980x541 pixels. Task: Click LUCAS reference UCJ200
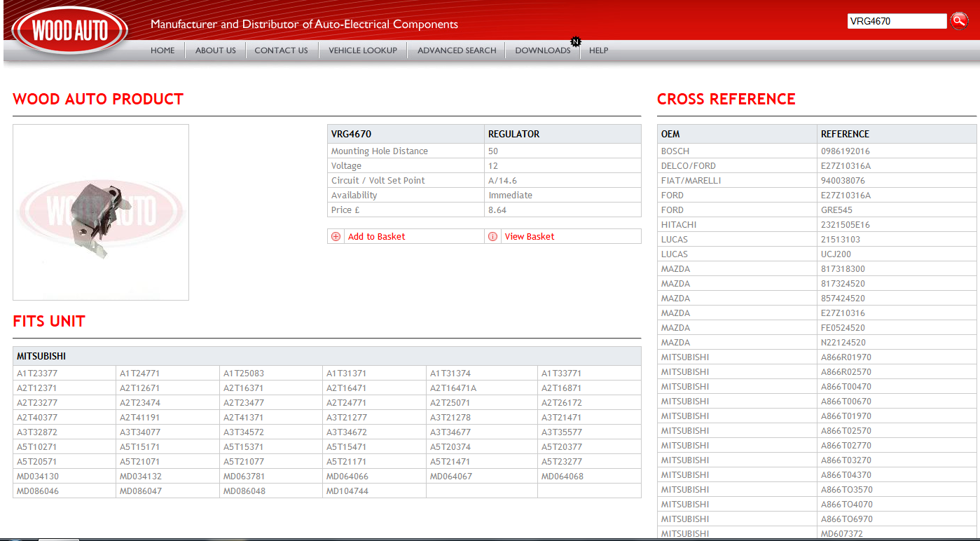coord(836,254)
